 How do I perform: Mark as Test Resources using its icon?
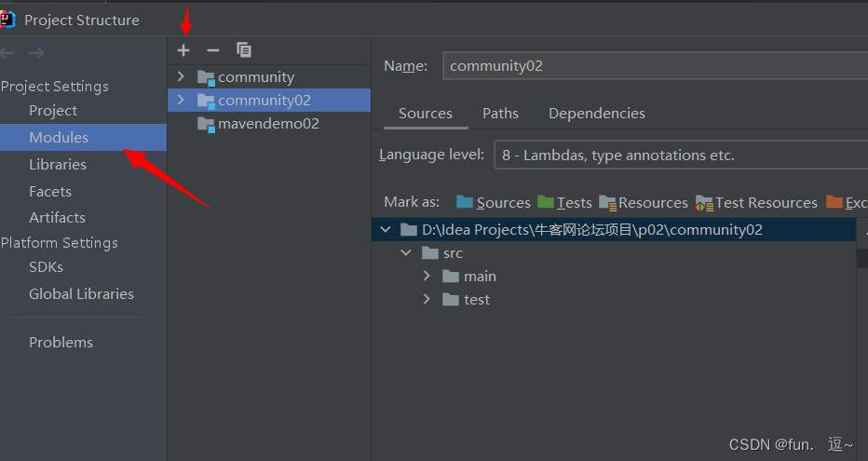point(704,203)
